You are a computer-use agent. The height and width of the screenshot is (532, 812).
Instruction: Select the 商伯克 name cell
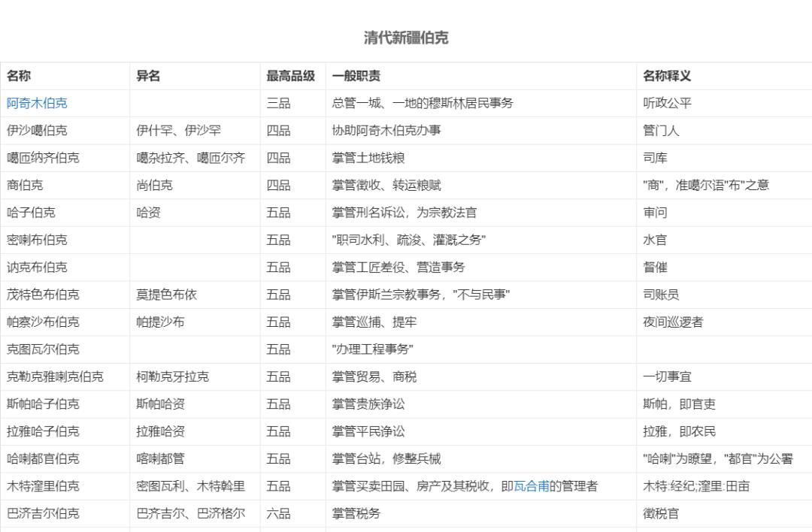(26, 185)
